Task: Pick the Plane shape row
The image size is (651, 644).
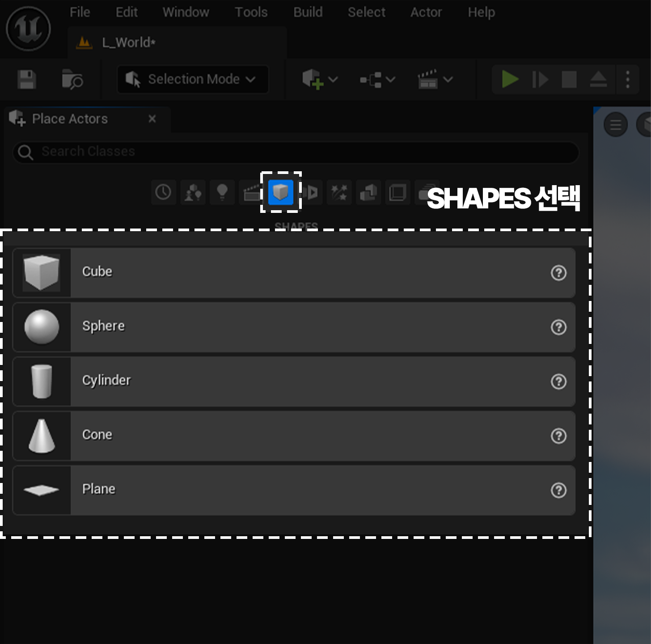Action: tap(294, 490)
